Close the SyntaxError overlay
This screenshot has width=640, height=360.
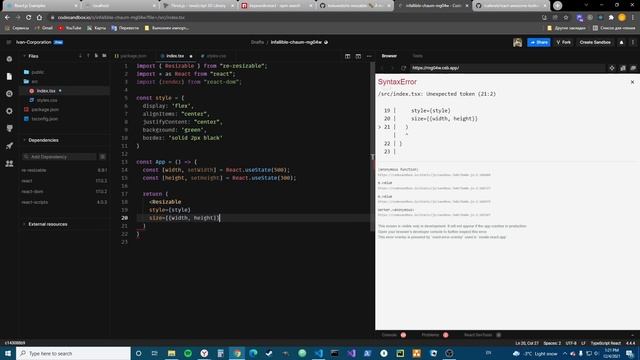tap(632, 82)
